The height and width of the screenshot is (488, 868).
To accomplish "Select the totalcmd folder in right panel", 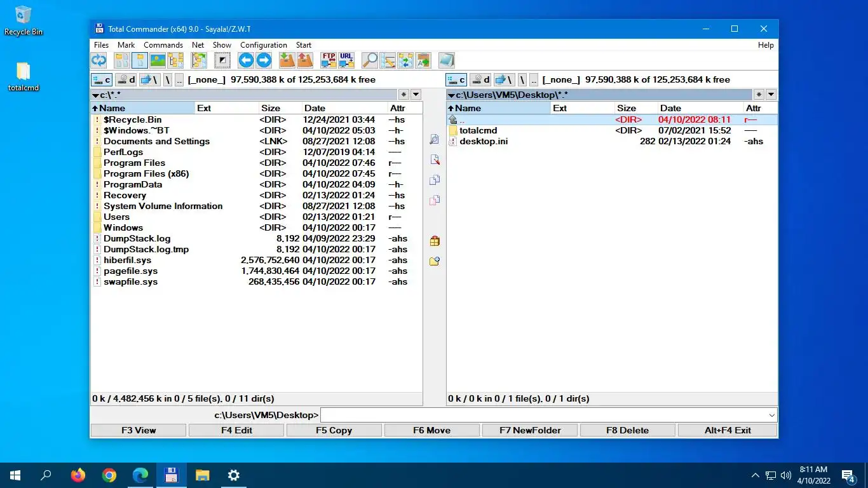I will coord(612,130).
